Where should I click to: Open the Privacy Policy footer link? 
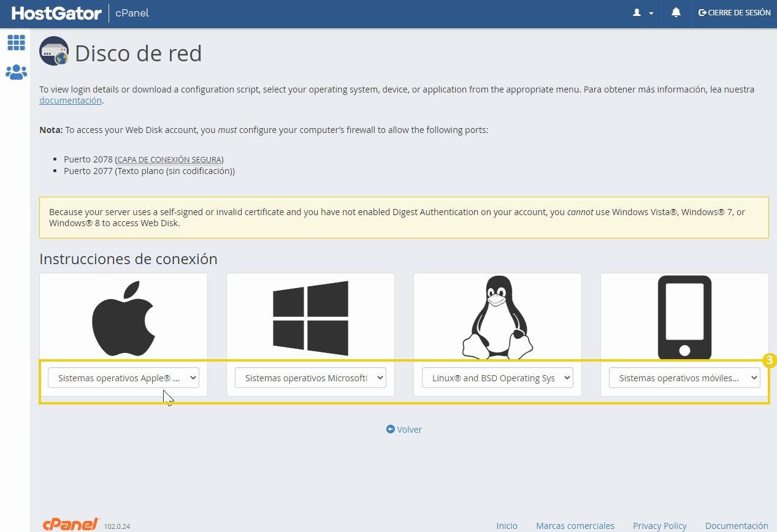pos(660,526)
